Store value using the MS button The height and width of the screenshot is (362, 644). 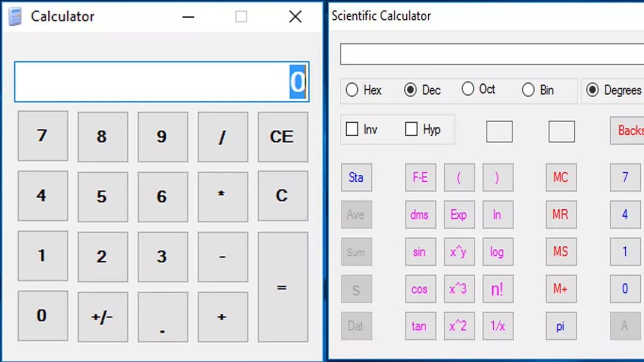click(x=561, y=252)
